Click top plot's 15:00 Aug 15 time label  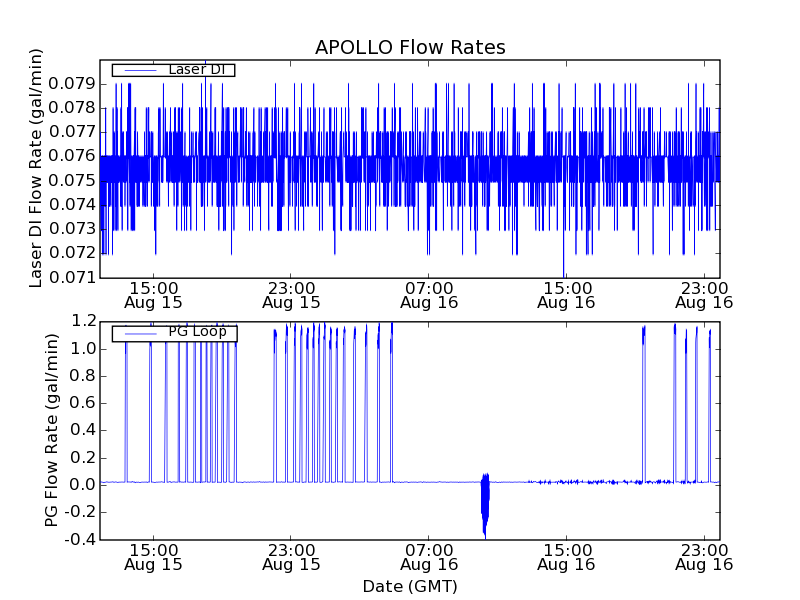(153, 294)
